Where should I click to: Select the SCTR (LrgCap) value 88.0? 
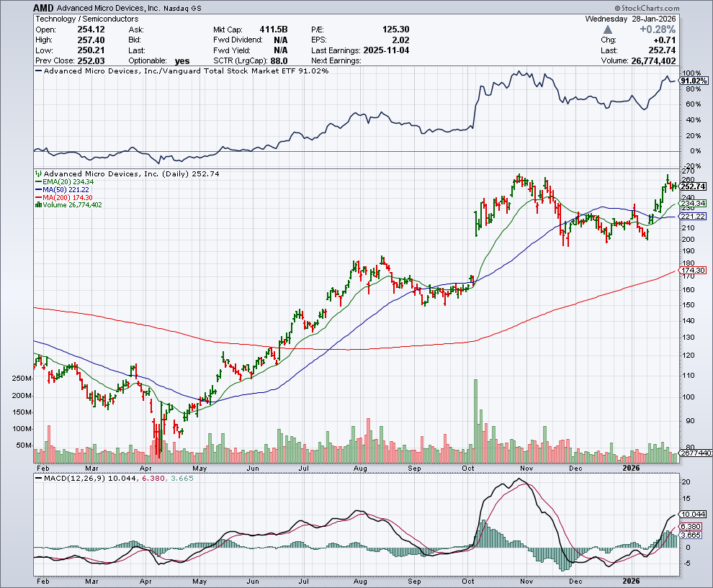click(279, 61)
